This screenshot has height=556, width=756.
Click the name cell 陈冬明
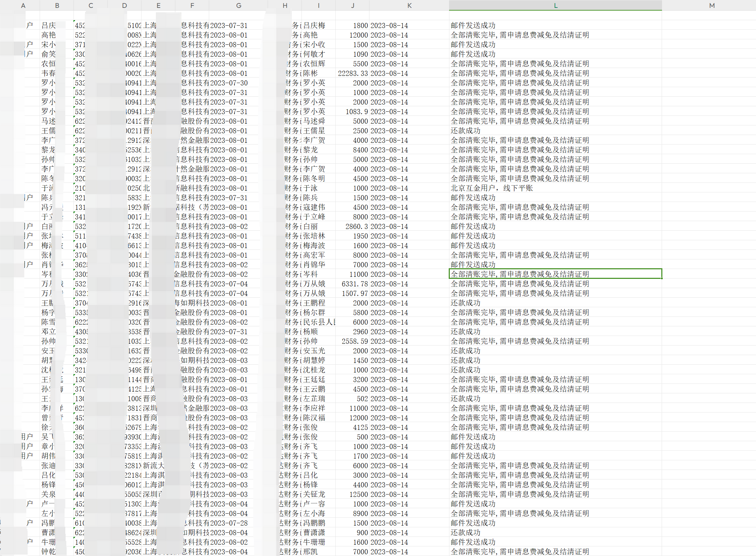click(x=319, y=179)
